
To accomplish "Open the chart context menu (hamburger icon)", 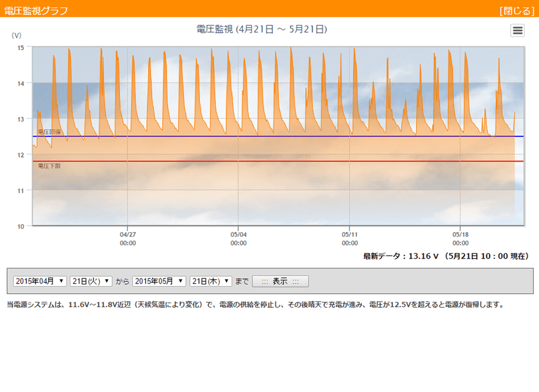I will click(517, 30).
